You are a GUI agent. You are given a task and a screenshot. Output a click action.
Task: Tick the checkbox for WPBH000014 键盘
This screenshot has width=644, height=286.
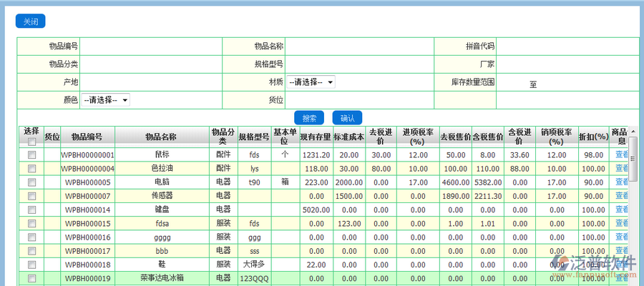point(31,210)
